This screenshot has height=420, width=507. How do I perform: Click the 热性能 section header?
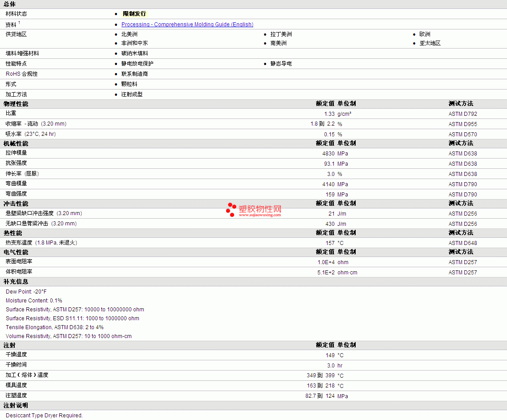[13, 233]
